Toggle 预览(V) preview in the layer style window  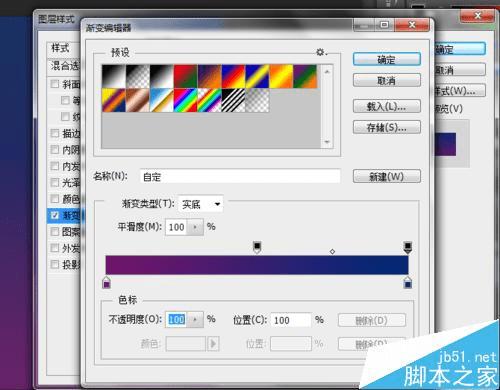coord(449,108)
